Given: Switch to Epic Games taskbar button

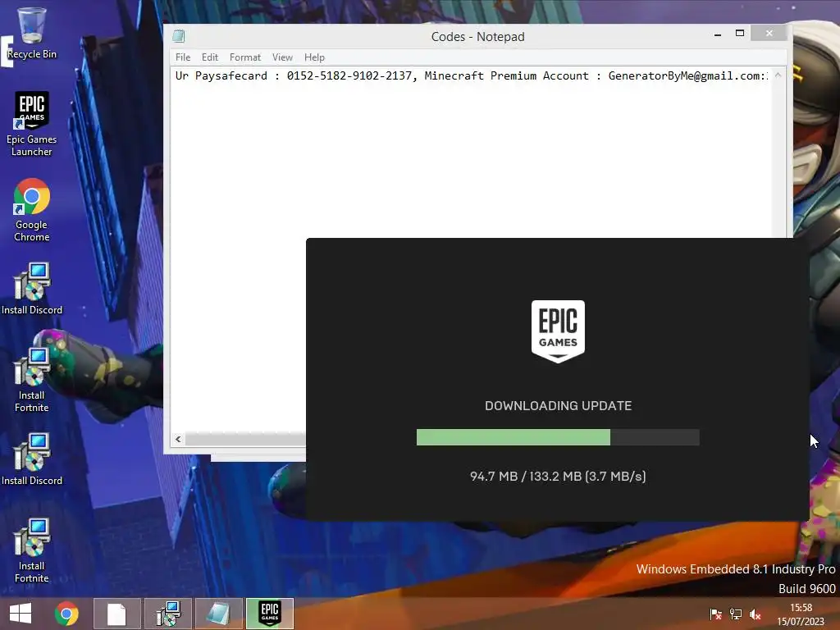Looking at the screenshot, I should 269,614.
